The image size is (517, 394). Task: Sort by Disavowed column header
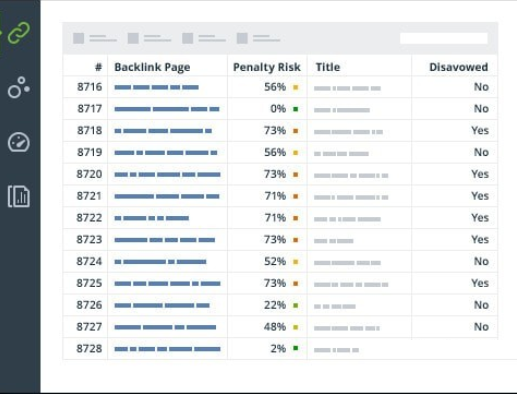pos(459,67)
